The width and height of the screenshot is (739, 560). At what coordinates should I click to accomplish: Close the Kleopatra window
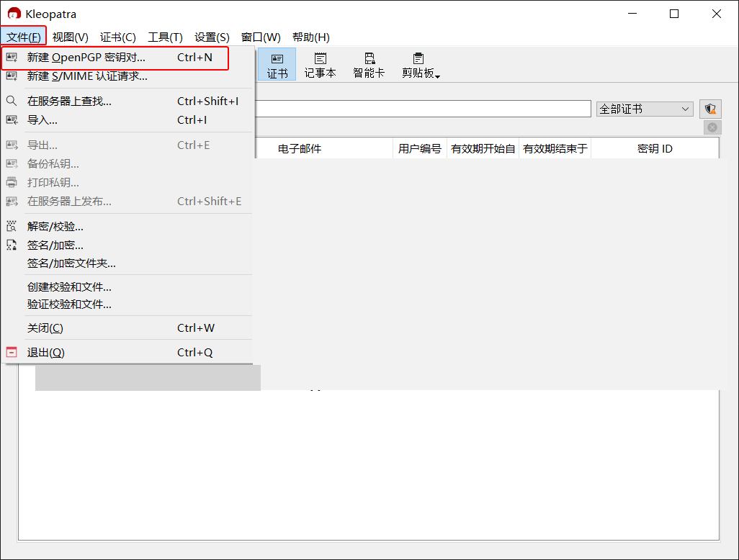tap(717, 14)
